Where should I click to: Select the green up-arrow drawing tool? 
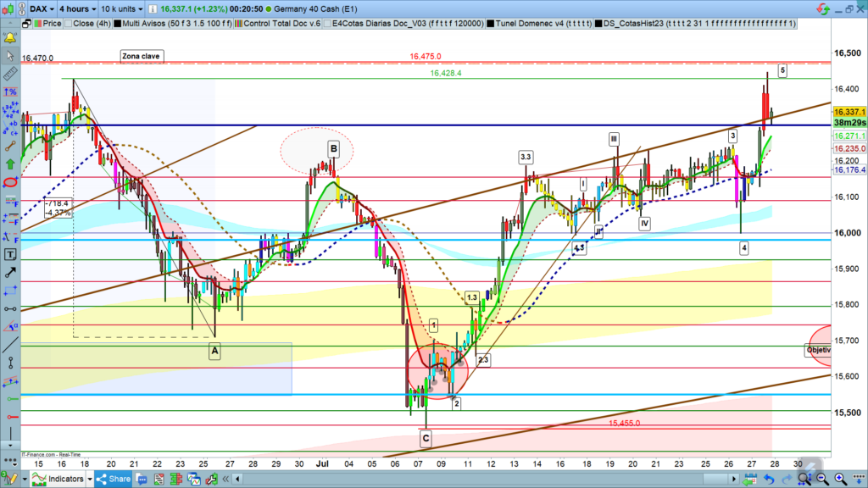[11, 164]
